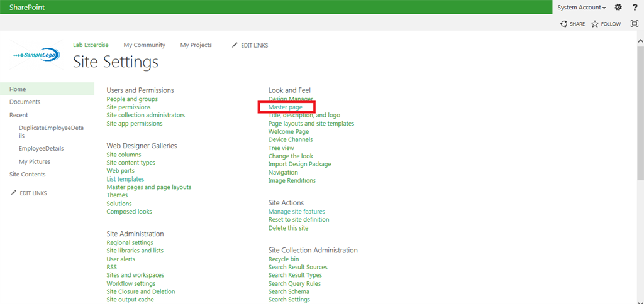Open Design Manager
644x304 pixels.
click(x=291, y=99)
